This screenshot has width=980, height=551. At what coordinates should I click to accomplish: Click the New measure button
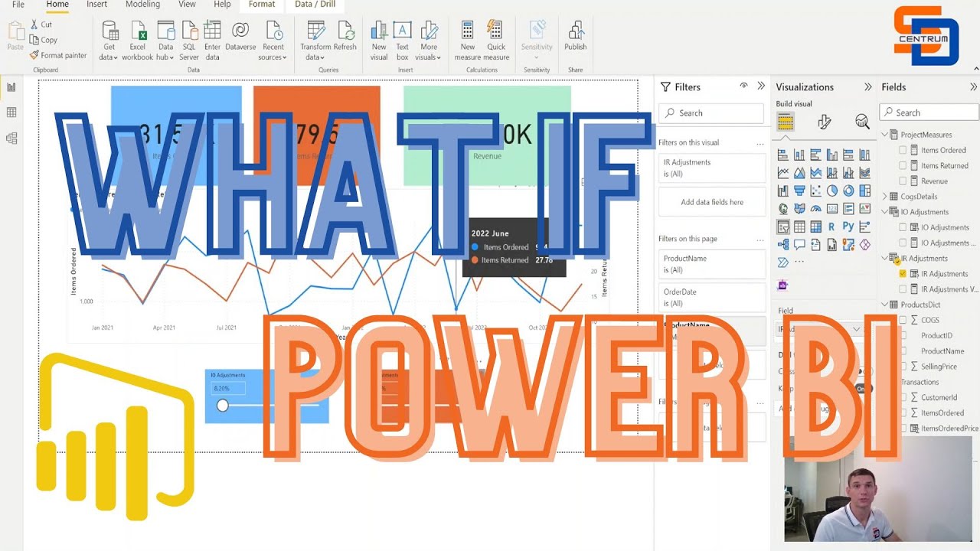pos(467,41)
